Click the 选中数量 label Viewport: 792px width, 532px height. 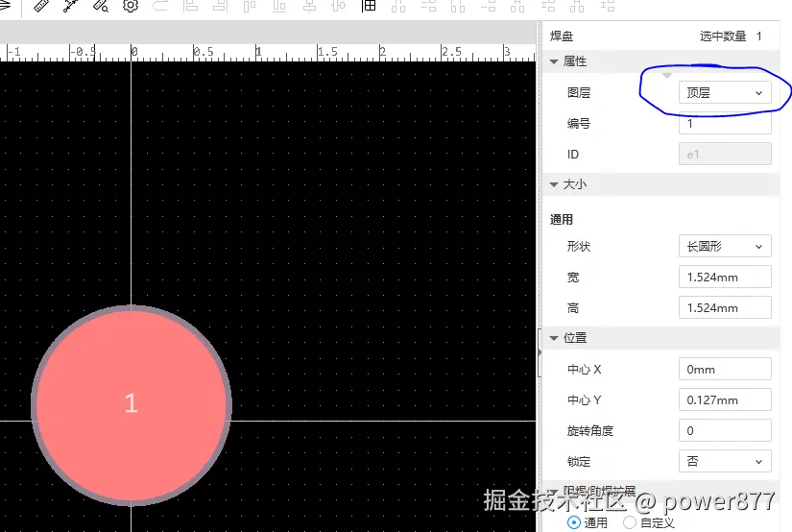[723, 36]
